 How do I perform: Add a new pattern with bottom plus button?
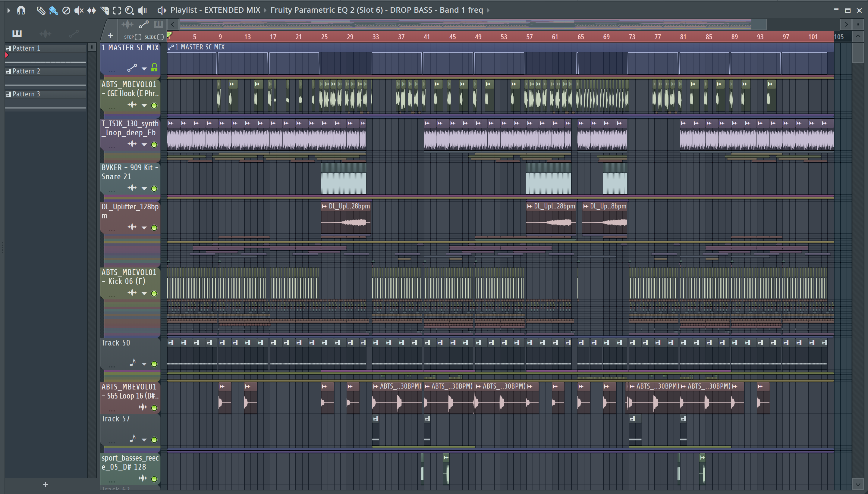tap(46, 484)
